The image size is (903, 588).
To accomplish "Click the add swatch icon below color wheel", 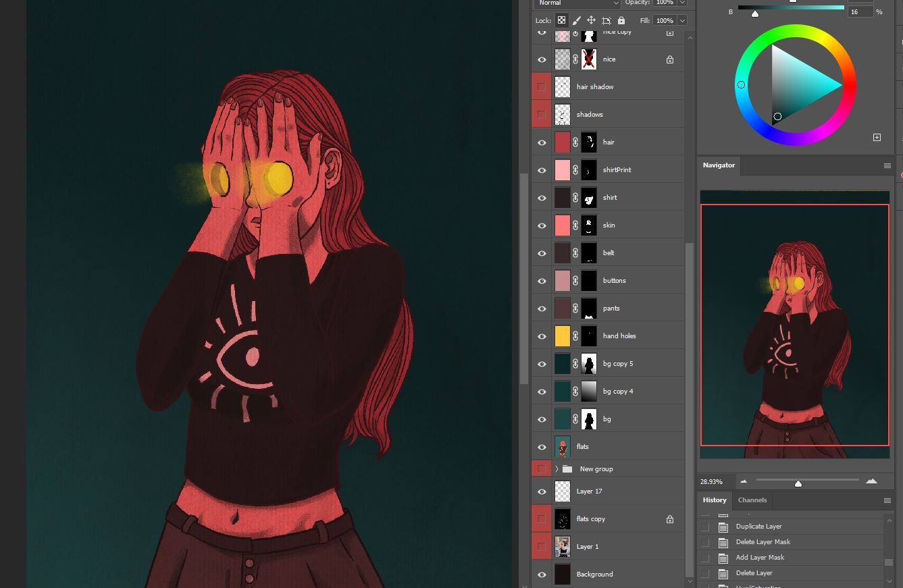I will click(x=877, y=137).
